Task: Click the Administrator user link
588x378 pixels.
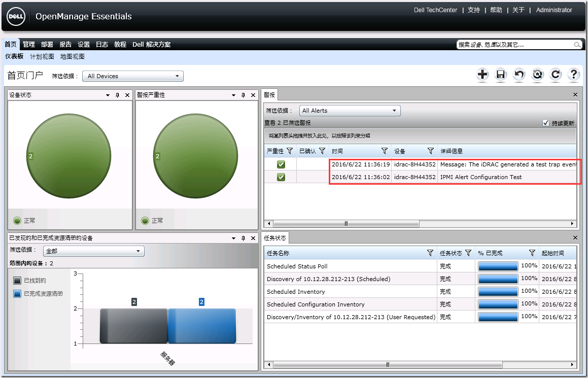Action: coord(554,10)
